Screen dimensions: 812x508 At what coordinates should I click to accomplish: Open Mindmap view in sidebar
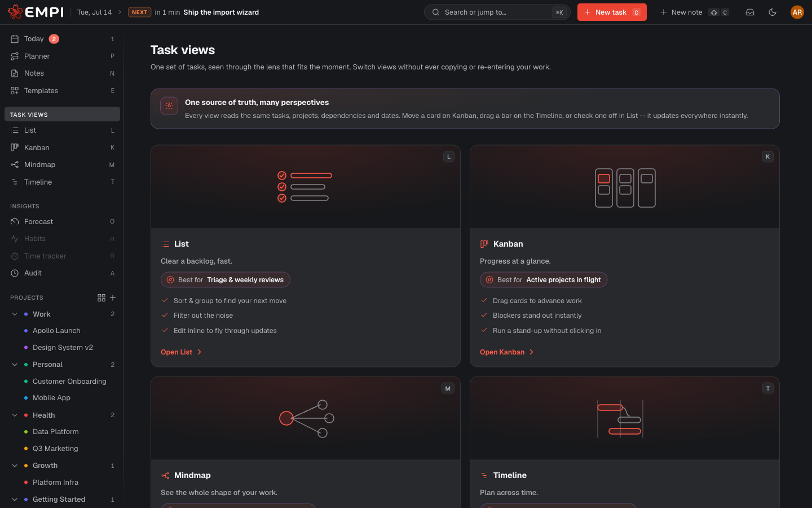pos(62,165)
